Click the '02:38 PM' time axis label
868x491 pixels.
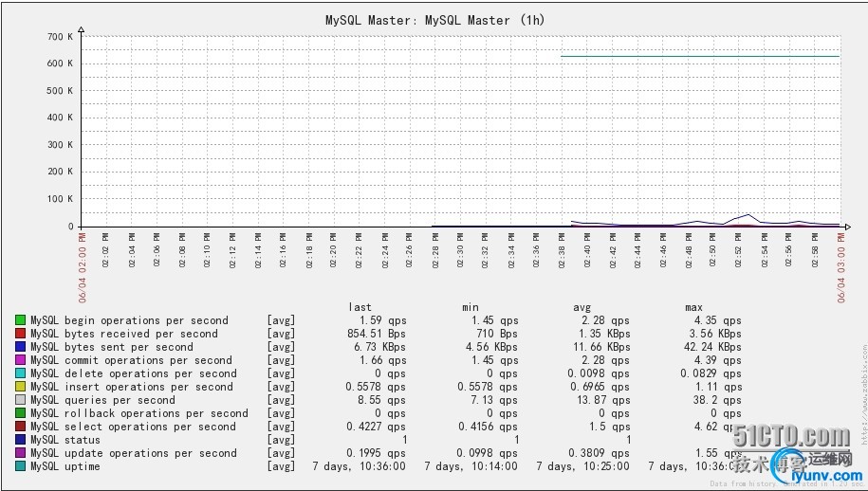pyautogui.click(x=562, y=250)
